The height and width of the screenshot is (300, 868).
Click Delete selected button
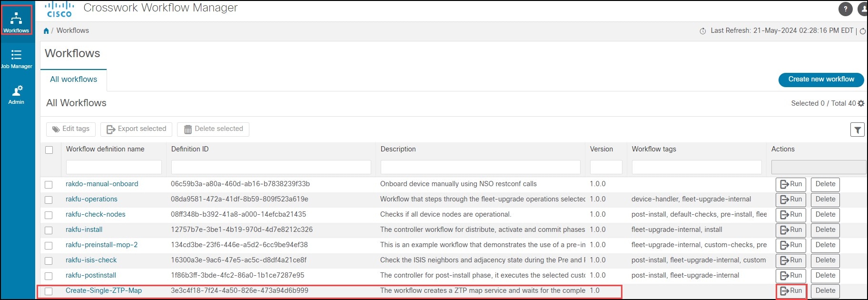[213, 129]
